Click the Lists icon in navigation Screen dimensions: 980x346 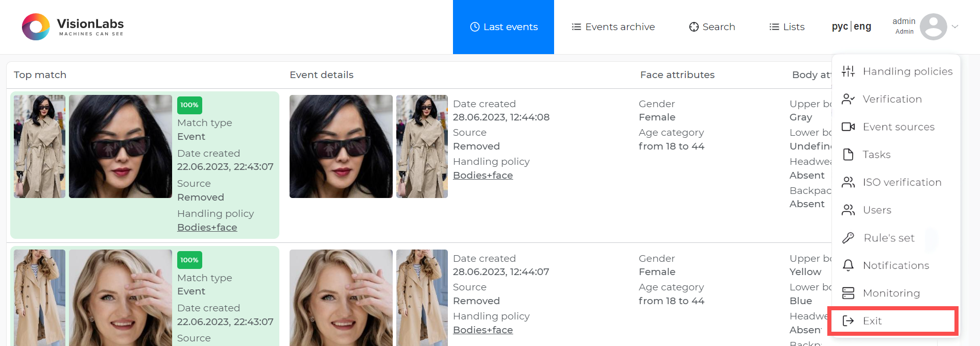point(774,27)
